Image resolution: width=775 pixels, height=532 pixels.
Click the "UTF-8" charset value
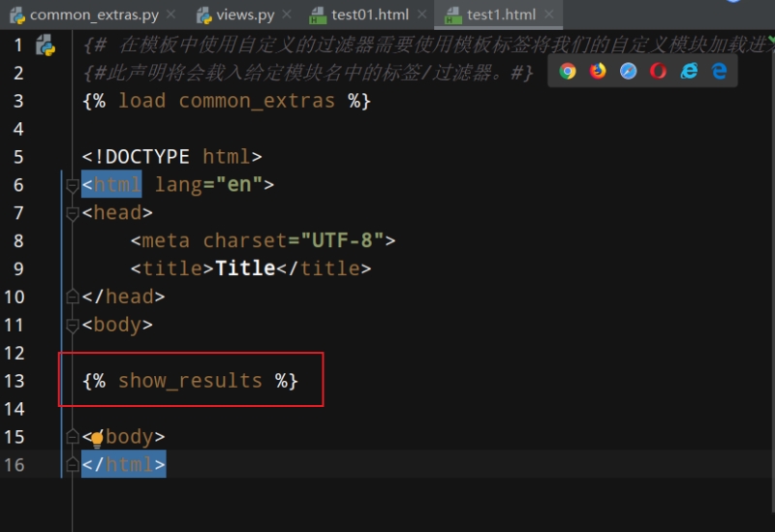[x=342, y=240]
